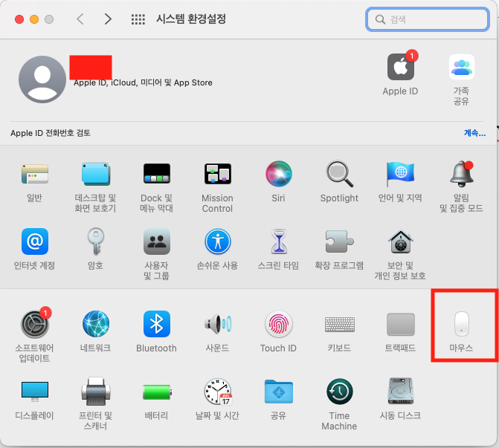This screenshot has height=448, width=499.
Task: Go forward with the right chevron
Action: (108, 19)
